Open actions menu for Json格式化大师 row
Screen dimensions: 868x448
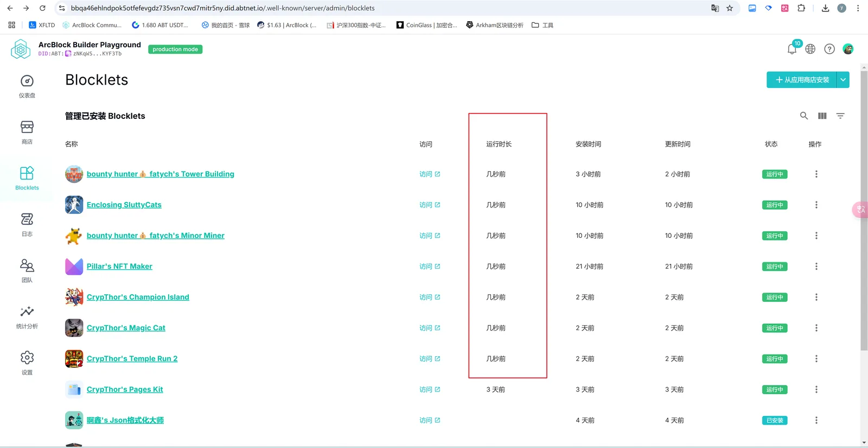816,420
